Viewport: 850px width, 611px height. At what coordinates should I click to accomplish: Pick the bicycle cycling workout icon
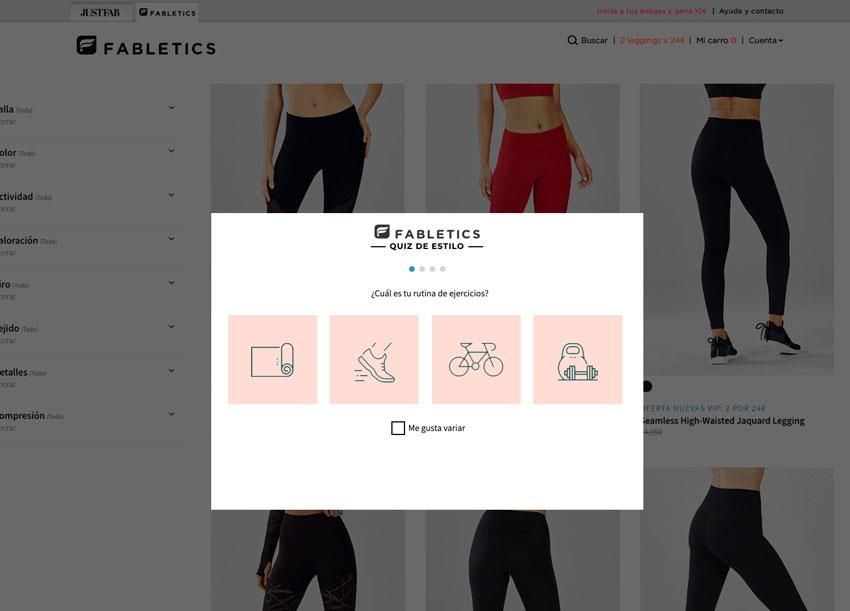point(476,359)
